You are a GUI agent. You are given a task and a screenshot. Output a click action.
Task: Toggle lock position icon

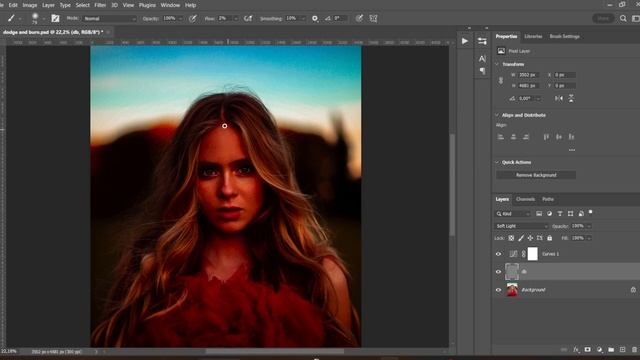click(530, 238)
